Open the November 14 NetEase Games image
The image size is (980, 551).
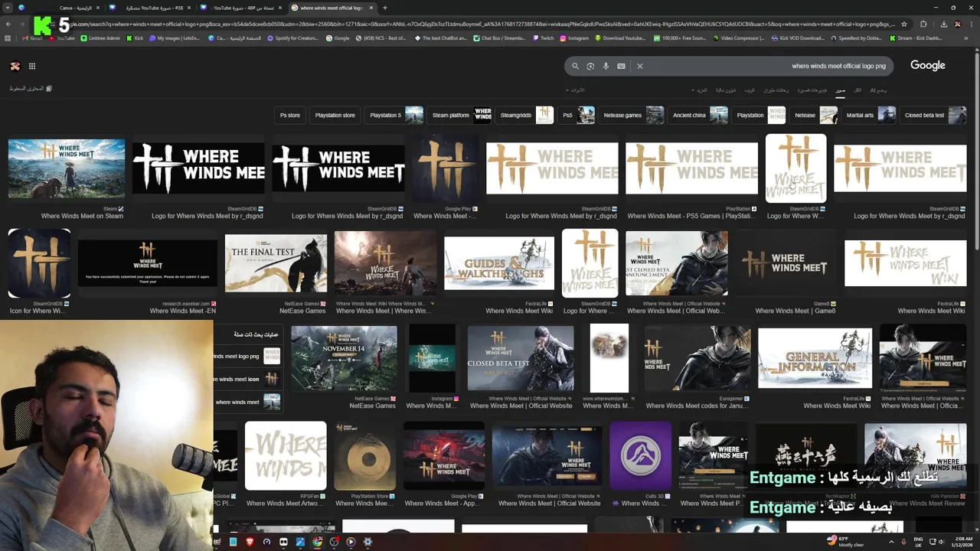point(344,358)
